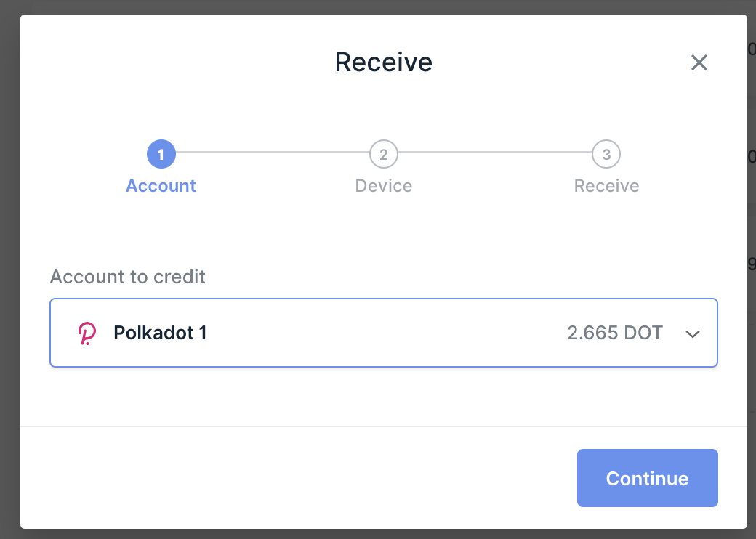Go to the Receive step label
Screen dimensions: 756x539
[x=606, y=186]
